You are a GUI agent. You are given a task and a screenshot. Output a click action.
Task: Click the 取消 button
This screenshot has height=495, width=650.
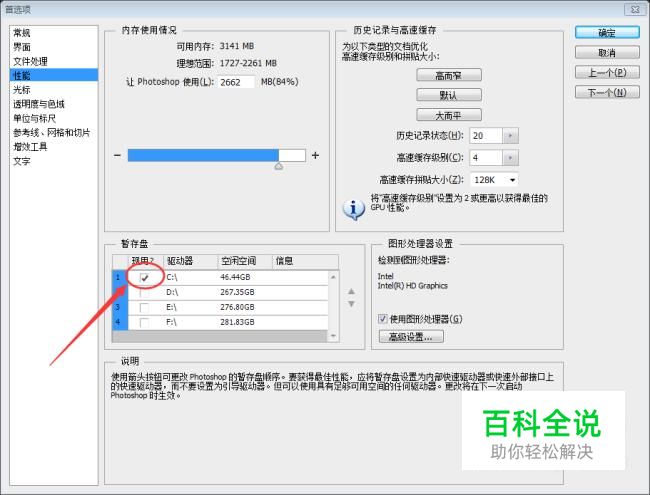pos(607,53)
